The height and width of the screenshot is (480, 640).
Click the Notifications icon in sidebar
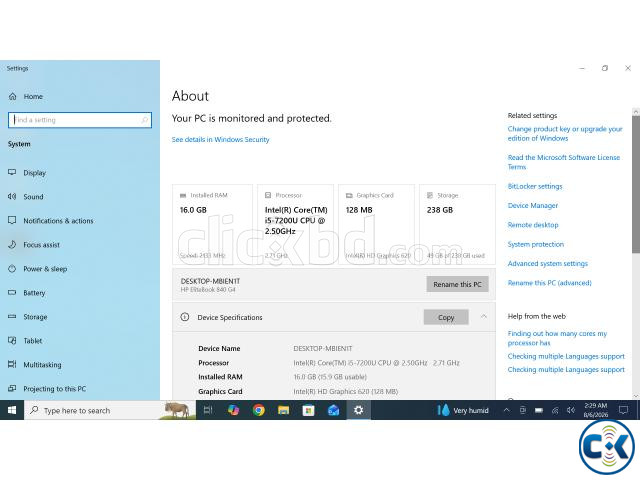(12, 220)
